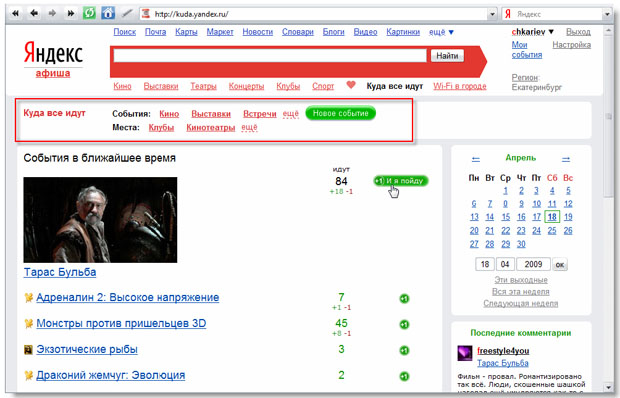The image size is (620, 398).
Task: Open the Картинки link
Action: [403, 32]
